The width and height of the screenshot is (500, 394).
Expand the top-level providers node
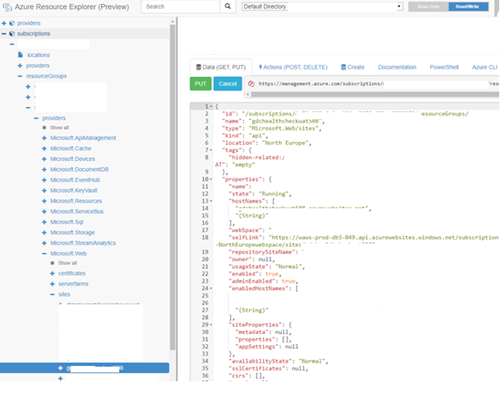4,23
